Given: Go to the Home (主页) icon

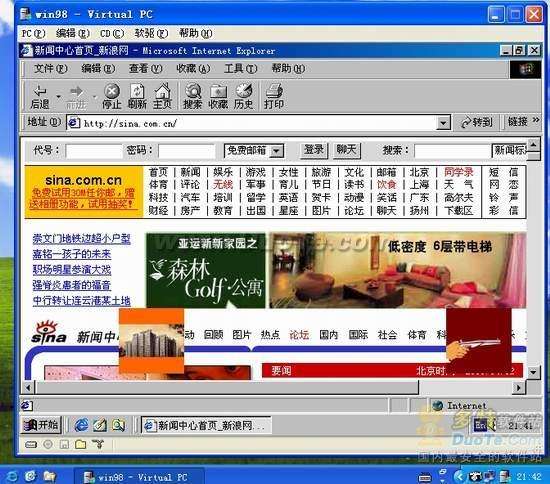Looking at the screenshot, I should coord(162,96).
